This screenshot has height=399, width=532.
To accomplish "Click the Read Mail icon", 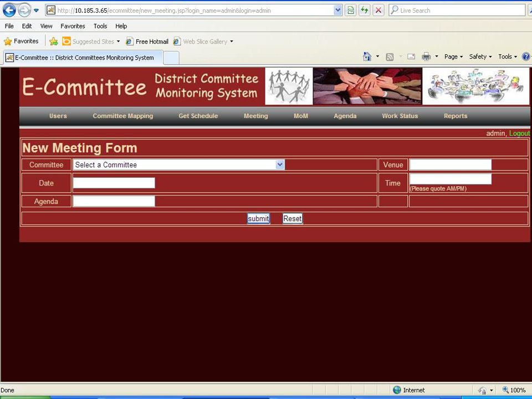I will point(411,57).
